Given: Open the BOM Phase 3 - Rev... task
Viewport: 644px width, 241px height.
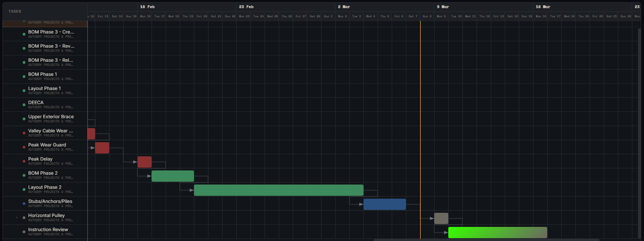Looking at the screenshot, I should tap(51, 46).
